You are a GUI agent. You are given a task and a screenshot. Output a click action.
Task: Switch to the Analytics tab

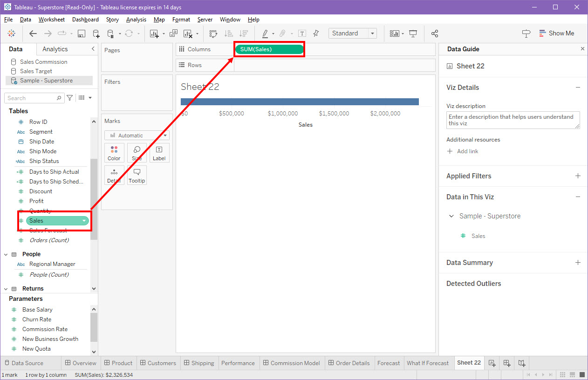55,49
